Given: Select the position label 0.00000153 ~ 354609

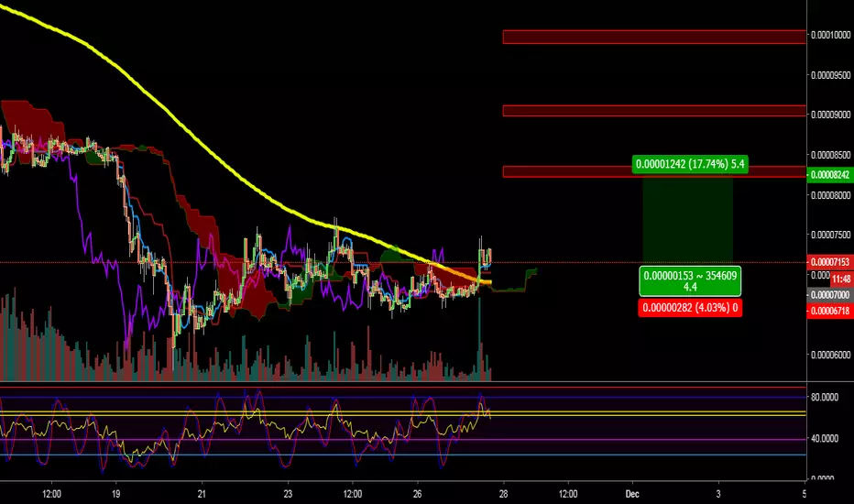Looking at the screenshot, I should [x=690, y=281].
